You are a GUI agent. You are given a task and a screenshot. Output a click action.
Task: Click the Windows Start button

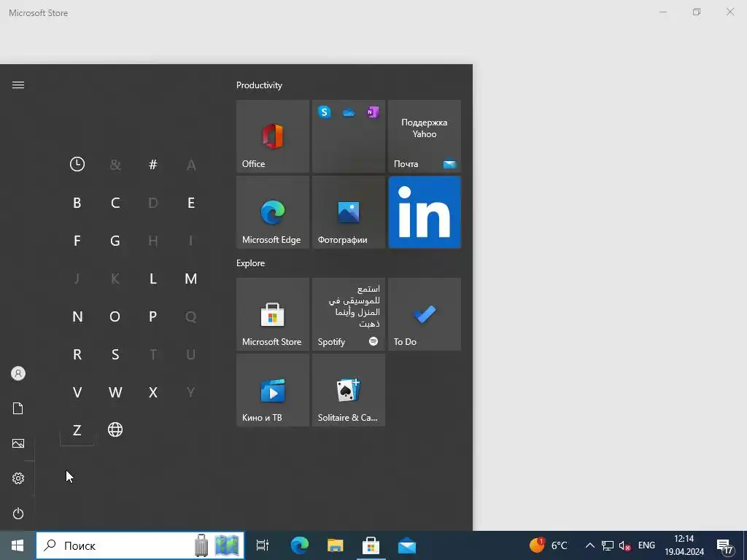[x=18, y=545]
